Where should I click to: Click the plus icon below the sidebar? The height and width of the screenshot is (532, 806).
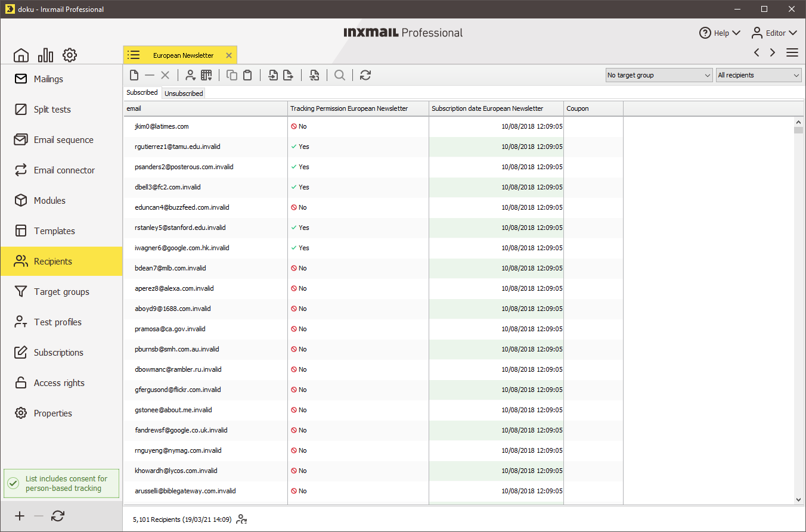tap(20, 516)
